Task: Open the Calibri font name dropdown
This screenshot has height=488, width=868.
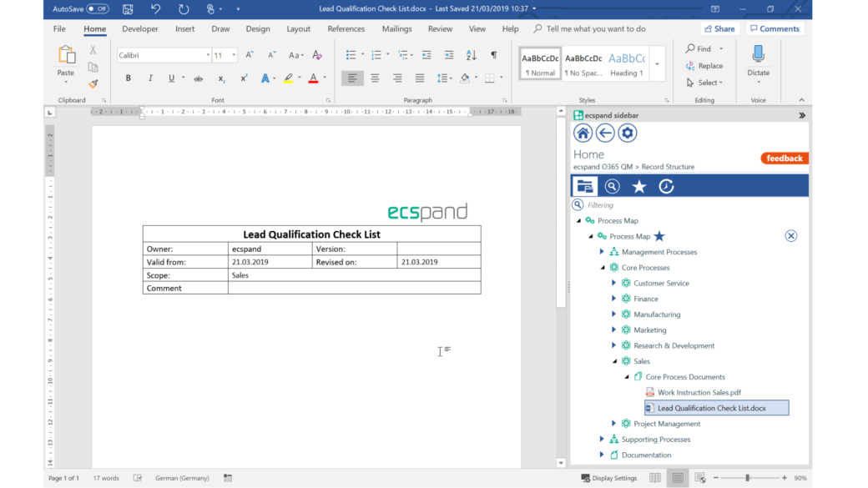Action: point(208,55)
